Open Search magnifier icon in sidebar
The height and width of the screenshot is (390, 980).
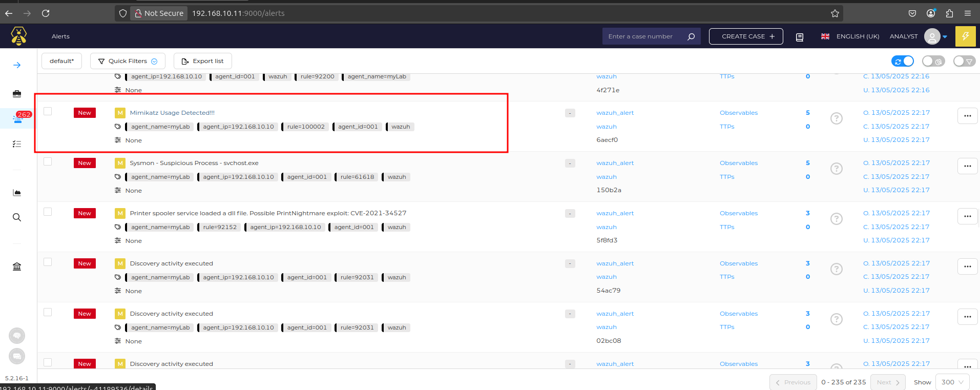[x=17, y=217]
